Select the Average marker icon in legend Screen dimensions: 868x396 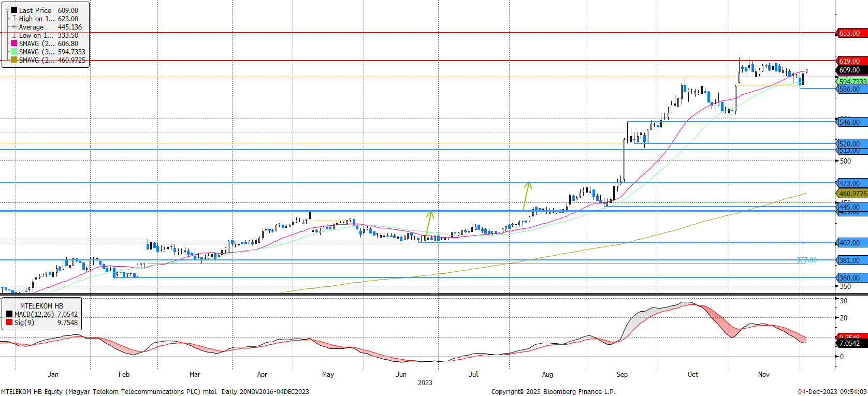coord(14,27)
